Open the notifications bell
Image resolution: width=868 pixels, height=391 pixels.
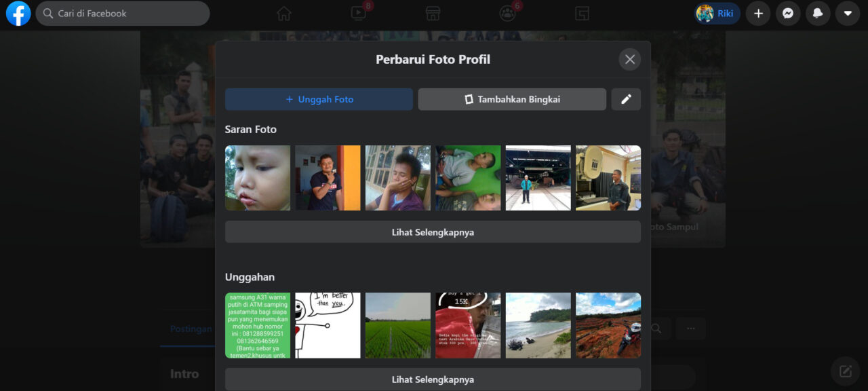click(x=818, y=13)
